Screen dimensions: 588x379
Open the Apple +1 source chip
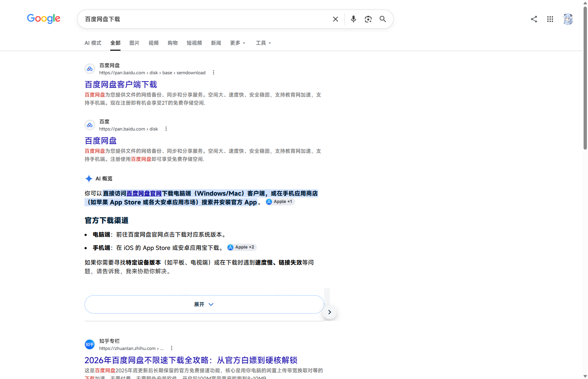(280, 202)
